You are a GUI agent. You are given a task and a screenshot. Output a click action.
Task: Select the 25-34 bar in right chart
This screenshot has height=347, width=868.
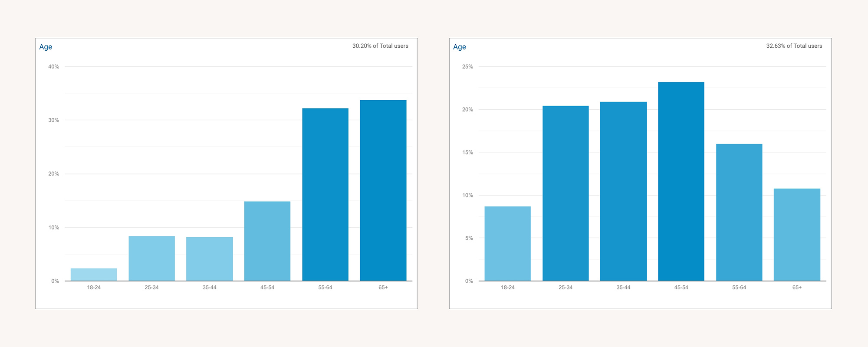click(566, 193)
